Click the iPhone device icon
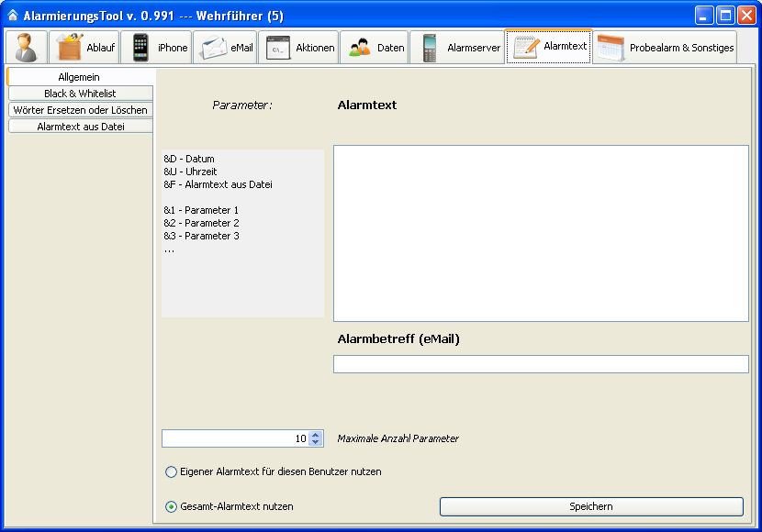762x532 pixels. coord(140,48)
